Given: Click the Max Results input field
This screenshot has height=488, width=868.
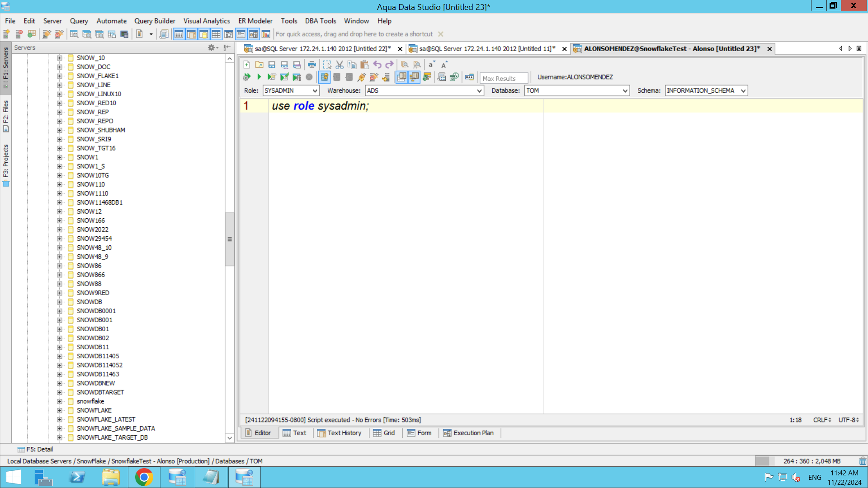Looking at the screenshot, I should [503, 78].
